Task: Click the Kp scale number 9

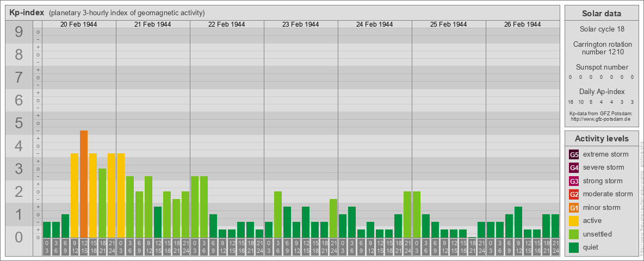Action: pos(18,32)
